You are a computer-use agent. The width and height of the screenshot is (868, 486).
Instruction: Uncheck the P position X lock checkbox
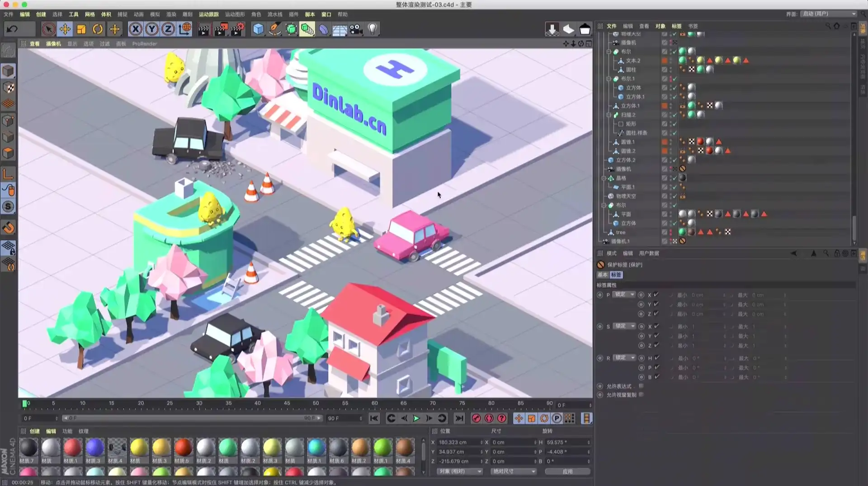click(x=656, y=294)
